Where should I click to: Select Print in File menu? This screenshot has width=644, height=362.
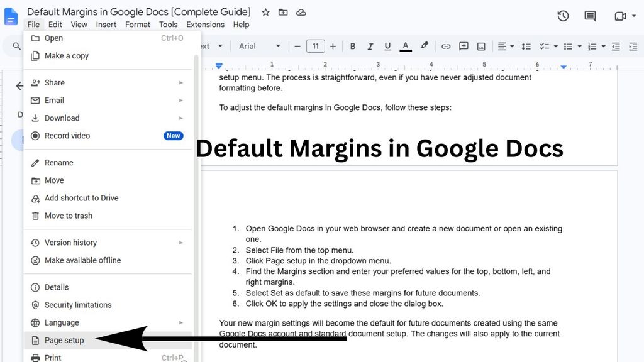click(108, 356)
